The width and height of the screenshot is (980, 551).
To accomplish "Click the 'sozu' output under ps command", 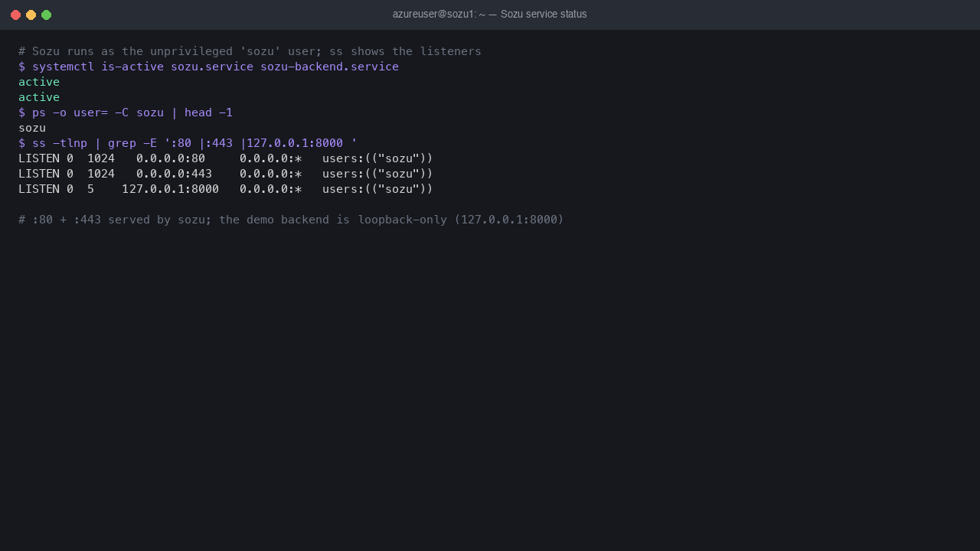I will 32,128.
